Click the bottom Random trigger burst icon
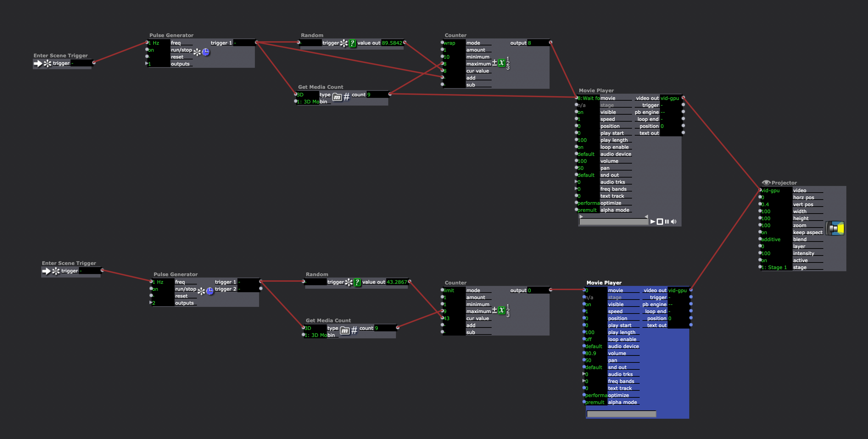The height and width of the screenshot is (439, 868). (349, 282)
